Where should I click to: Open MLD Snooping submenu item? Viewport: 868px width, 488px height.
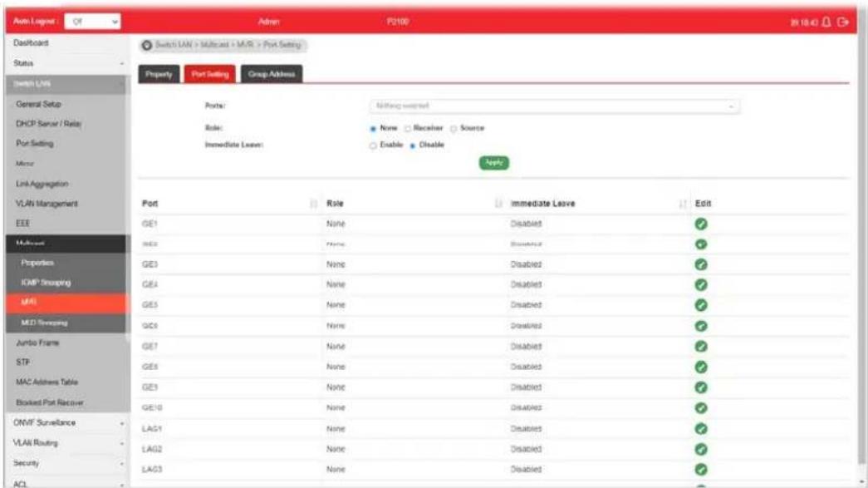point(44,323)
